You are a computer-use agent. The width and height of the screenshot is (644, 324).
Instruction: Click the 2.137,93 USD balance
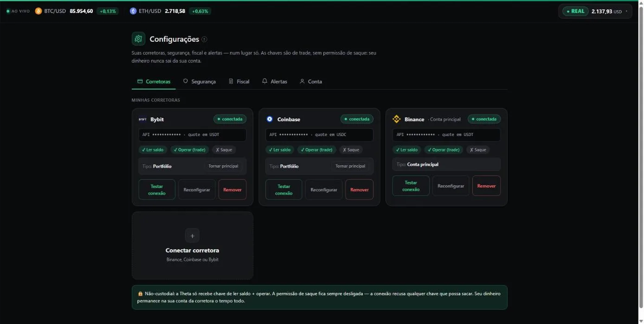point(606,12)
